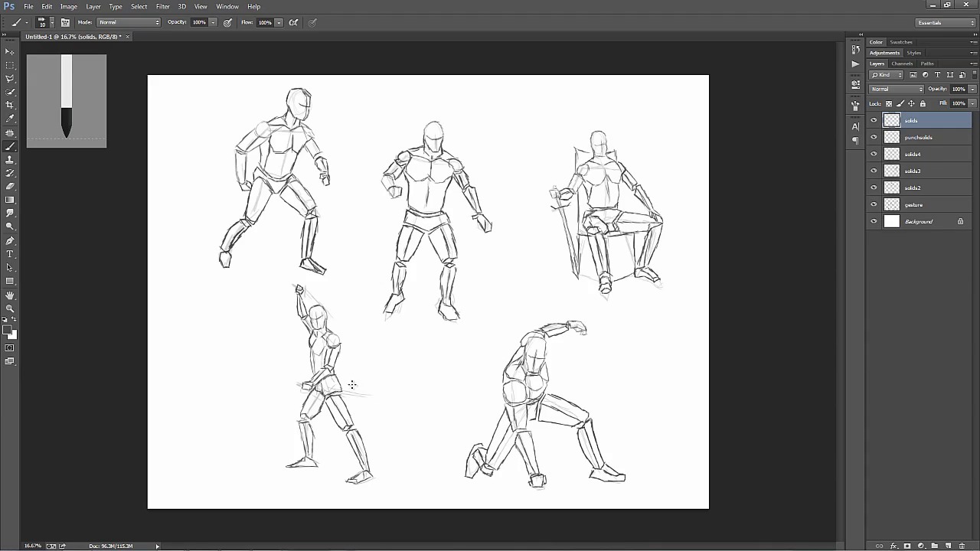Click the foreground color swatch
980x551 pixels.
coord(7,330)
